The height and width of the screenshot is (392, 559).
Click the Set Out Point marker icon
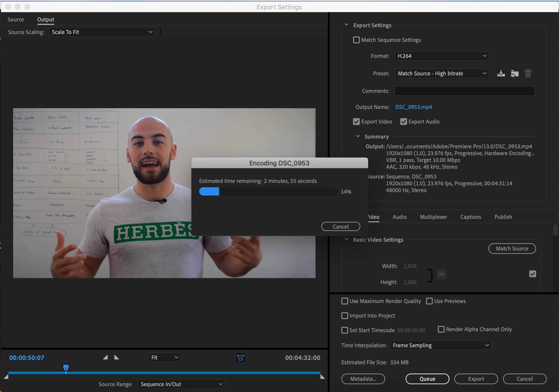click(x=117, y=357)
